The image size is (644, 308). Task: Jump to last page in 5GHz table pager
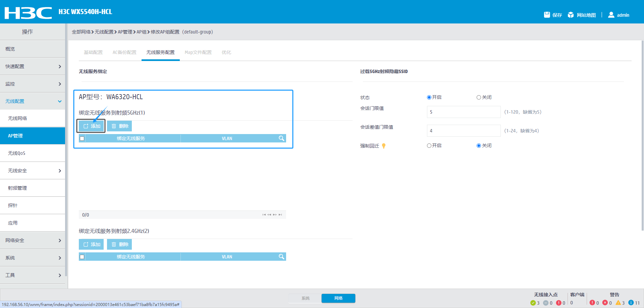280,215
